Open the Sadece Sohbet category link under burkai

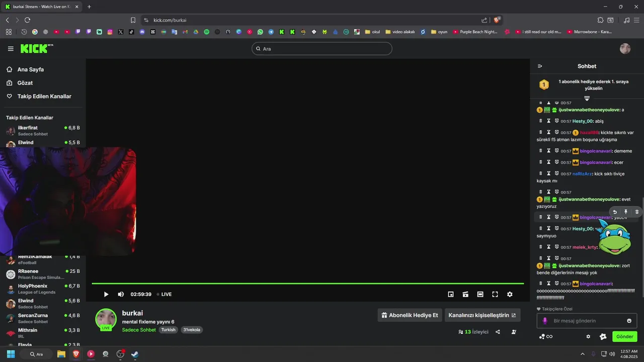point(139,330)
